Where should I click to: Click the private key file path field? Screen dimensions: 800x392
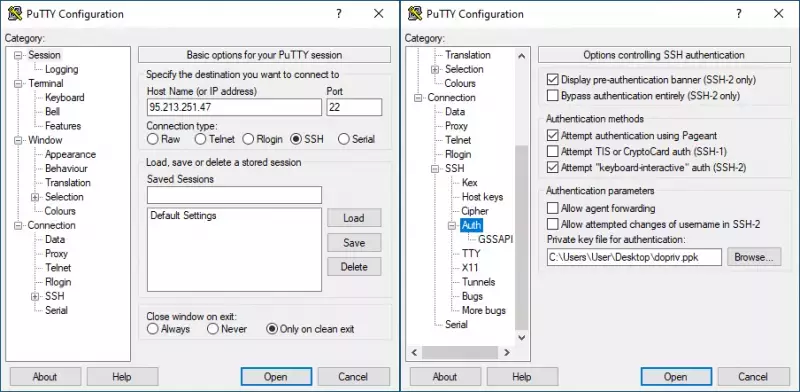[x=634, y=257]
